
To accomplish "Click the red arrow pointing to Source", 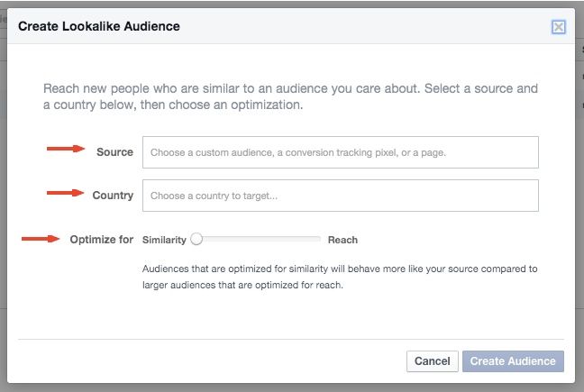I will (x=66, y=150).
